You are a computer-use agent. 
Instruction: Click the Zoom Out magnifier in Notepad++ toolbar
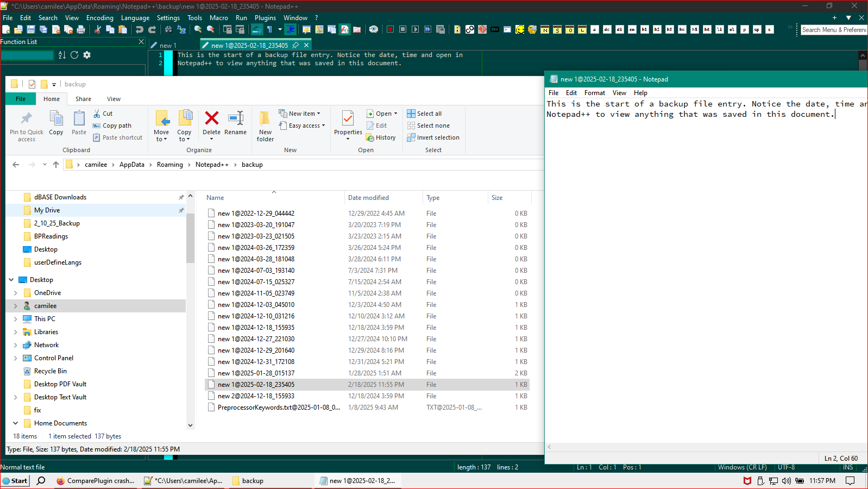click(211, 29)
